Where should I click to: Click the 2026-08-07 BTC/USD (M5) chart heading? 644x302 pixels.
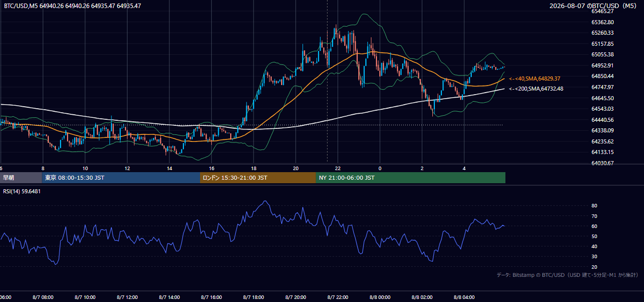594,6
